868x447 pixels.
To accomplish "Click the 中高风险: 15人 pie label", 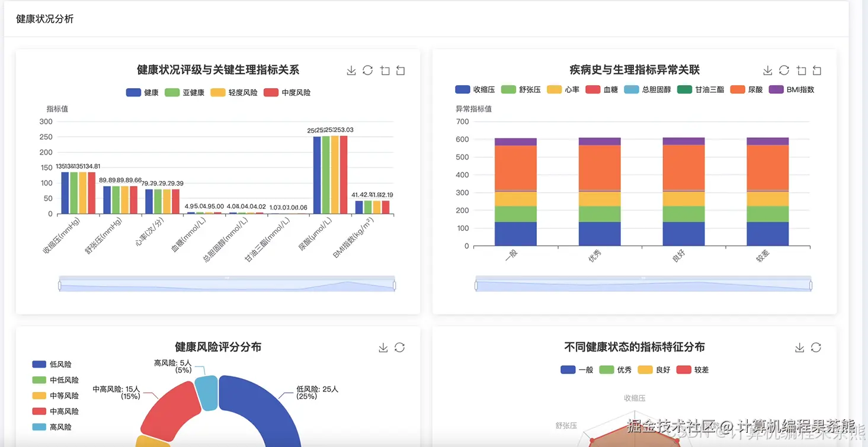I will [117, 393].
